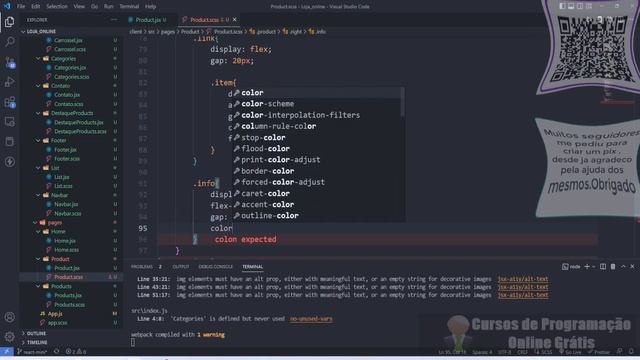Open the Explorer view in activity bar

click(10, 22)
